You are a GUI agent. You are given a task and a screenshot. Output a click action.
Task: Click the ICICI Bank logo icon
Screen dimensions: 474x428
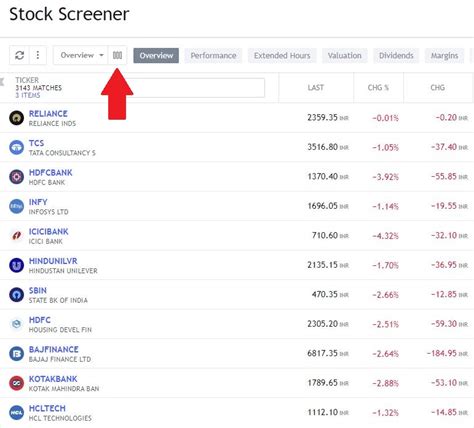16,236
